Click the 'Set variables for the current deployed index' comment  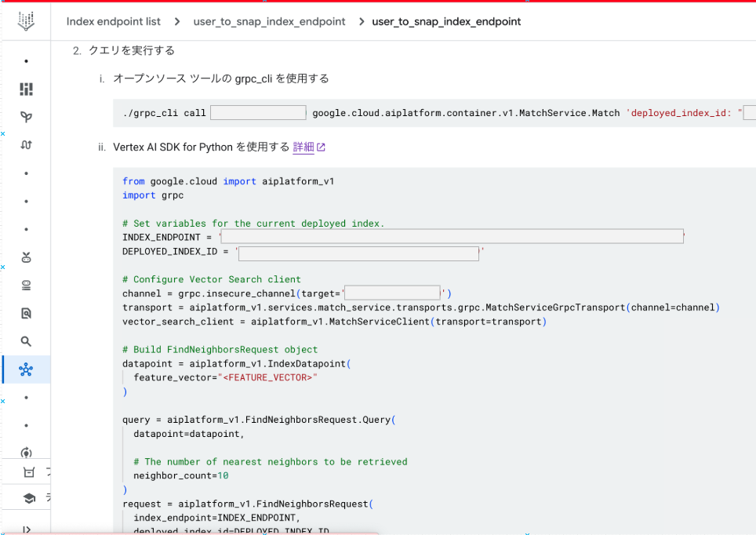coord(253,224)
